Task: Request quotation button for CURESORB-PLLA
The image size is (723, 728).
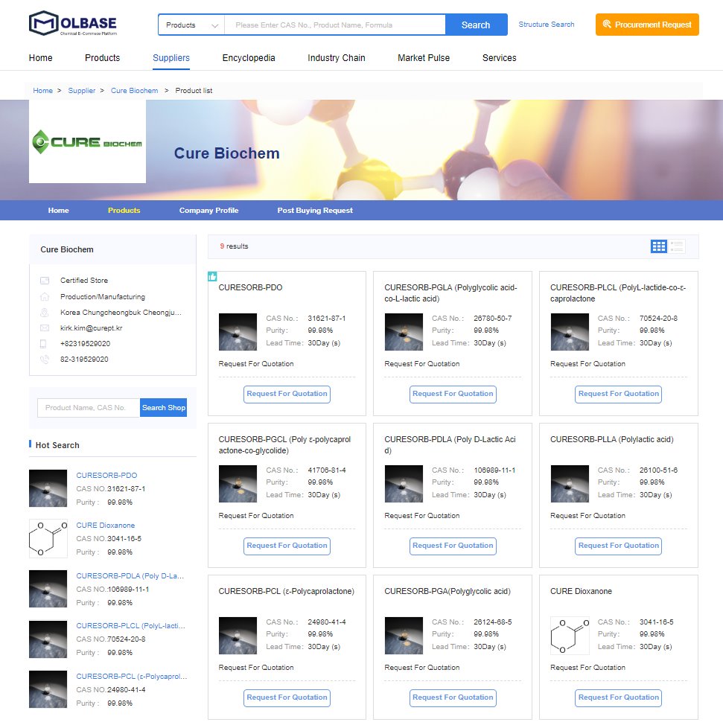Action: pos(619,546)
